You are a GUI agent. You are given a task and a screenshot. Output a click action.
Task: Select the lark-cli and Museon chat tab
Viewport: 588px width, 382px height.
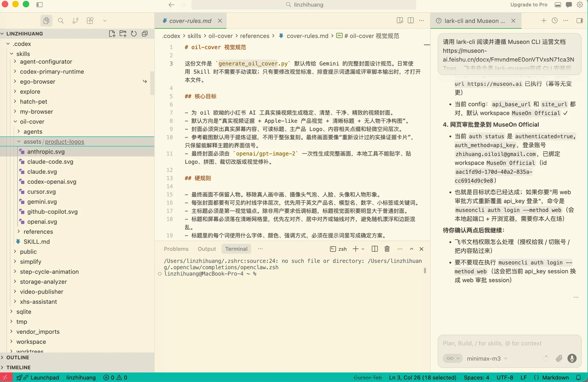click(x=474, y=21)
